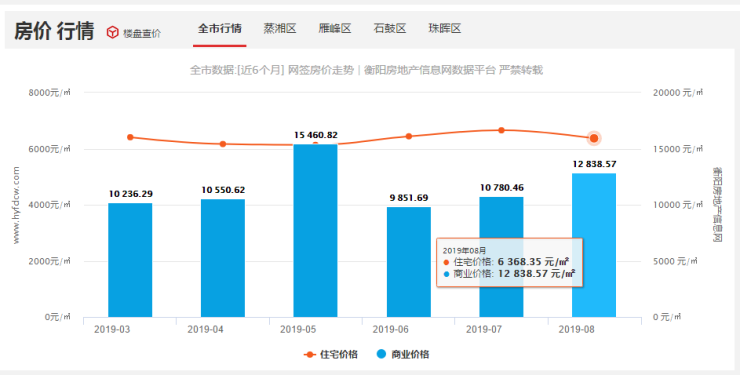Toggle 商业价格 series in legend
The height and width of the screenshot is (375, 740).
tap(403, 354)
